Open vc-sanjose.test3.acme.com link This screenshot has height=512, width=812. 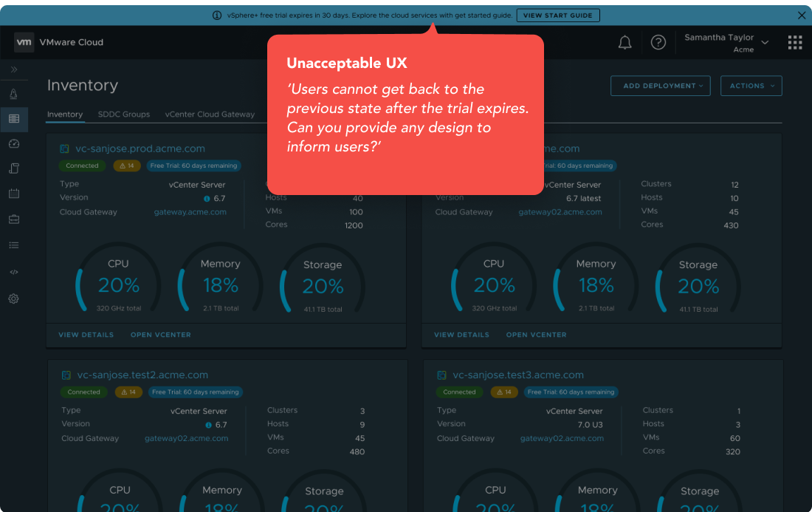point(518,375)
